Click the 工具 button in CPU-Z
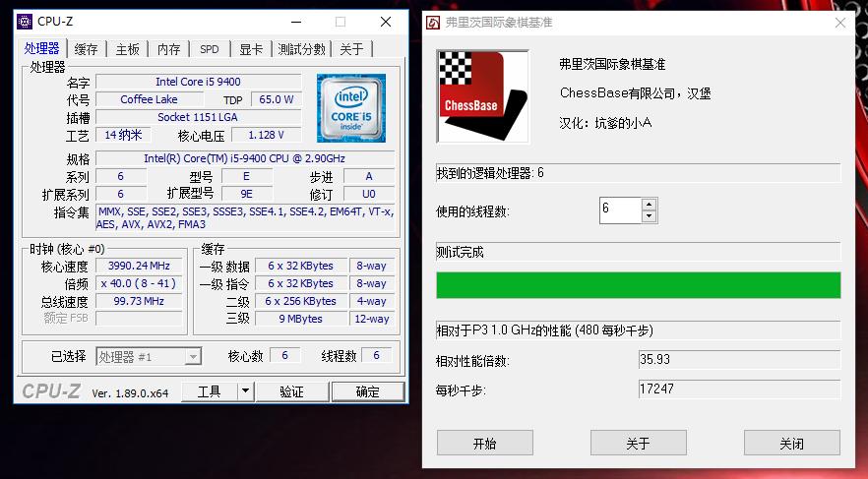The height and width of the screenshot is (479, 868). point(210,391)
